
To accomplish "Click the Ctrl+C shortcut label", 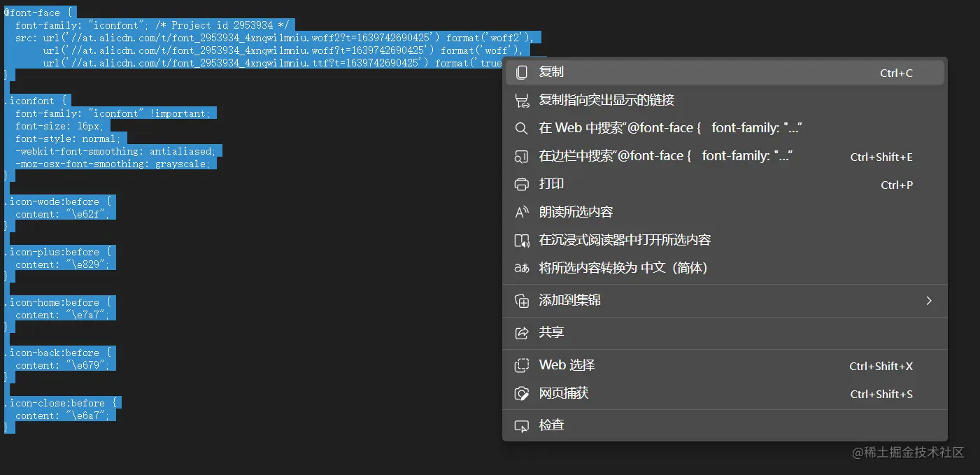I will 896,73.
